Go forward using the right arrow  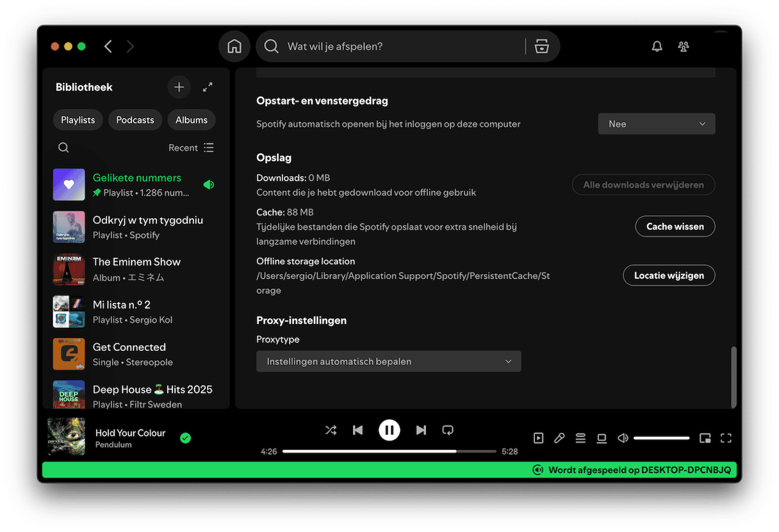(x=130, y=46)
